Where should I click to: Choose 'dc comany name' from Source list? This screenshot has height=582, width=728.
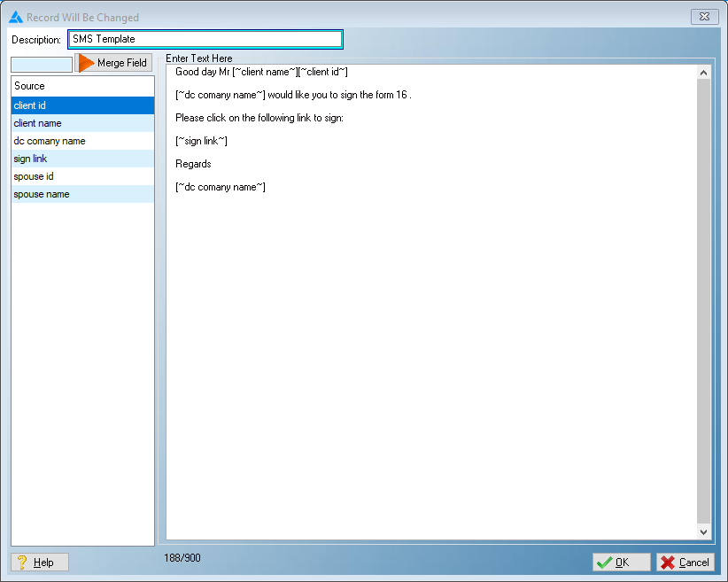point(82,141)
